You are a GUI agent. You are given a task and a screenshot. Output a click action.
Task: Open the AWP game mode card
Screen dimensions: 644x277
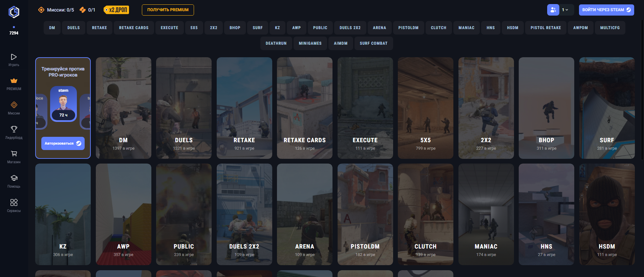[x=124, y=214]
